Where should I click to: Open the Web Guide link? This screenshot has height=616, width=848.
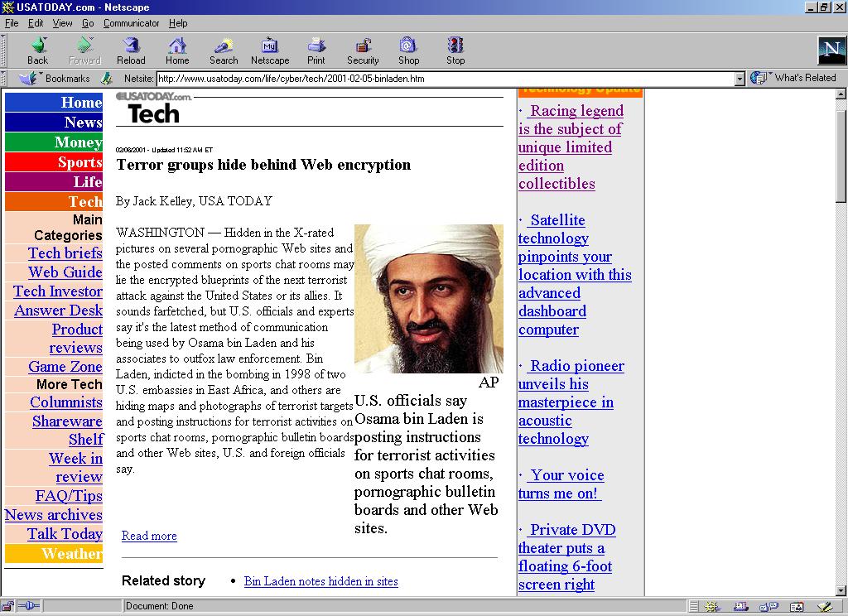(65, 272)
